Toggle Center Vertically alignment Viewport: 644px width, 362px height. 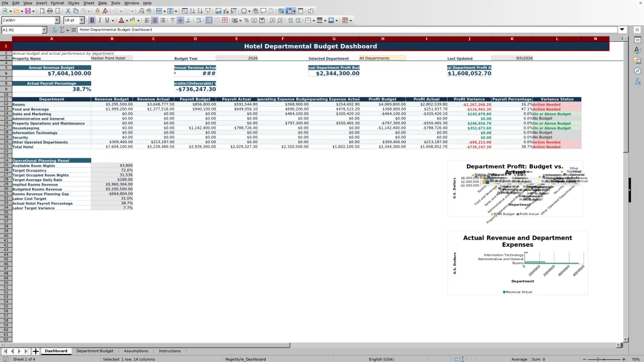[180, 20]
